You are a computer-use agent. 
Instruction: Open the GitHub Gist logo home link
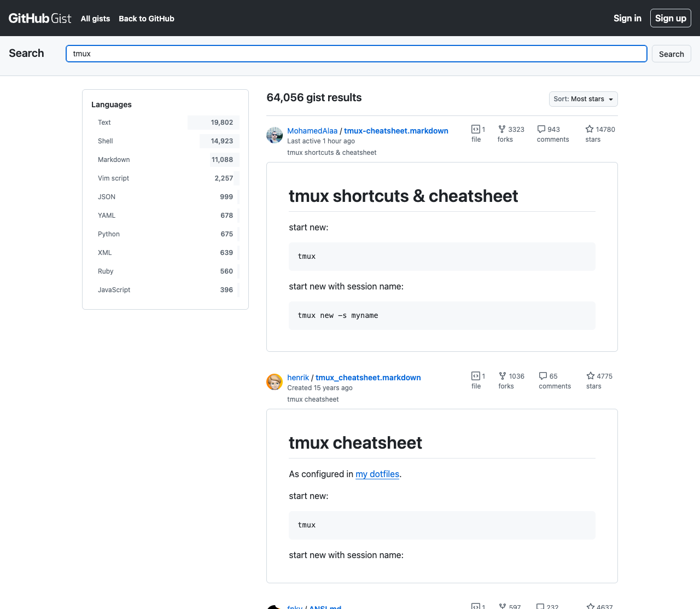point(40,18)
